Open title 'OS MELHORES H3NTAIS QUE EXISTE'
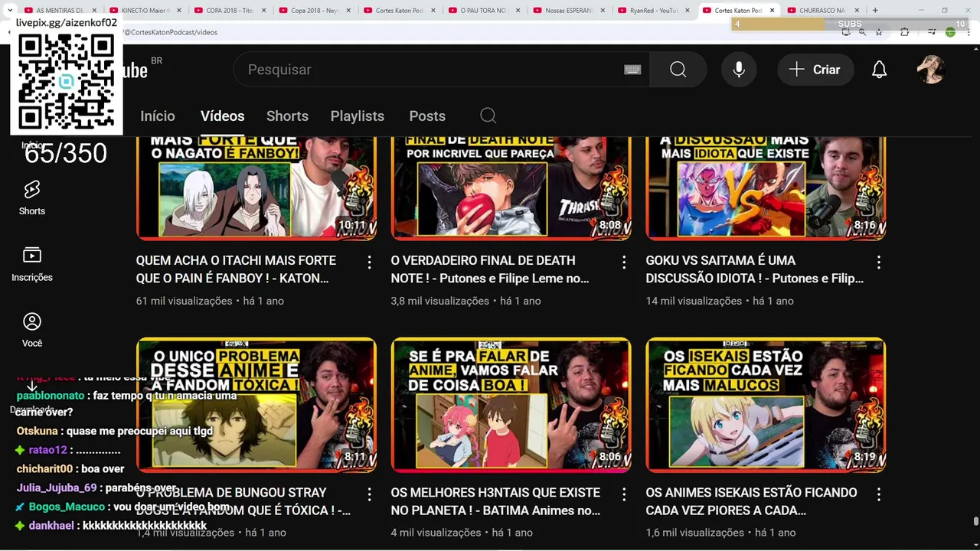Screen dimensions: 980x551 [x=496, y=501]
